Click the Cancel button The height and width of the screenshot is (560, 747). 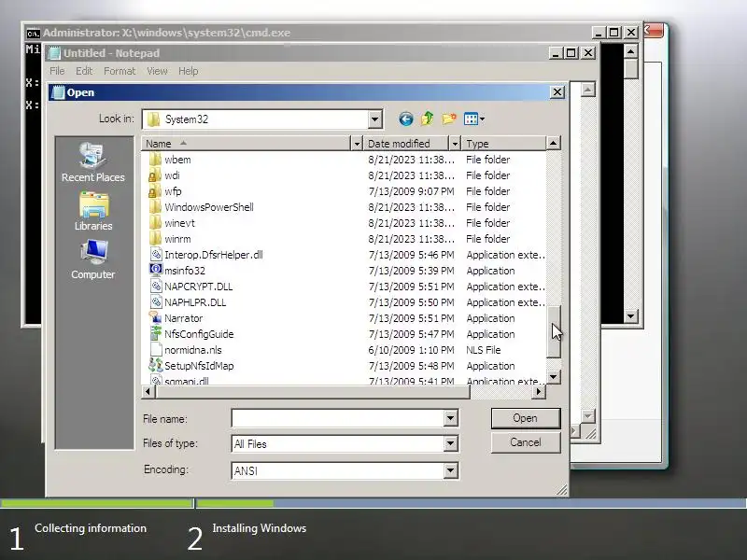pos(526,442)
